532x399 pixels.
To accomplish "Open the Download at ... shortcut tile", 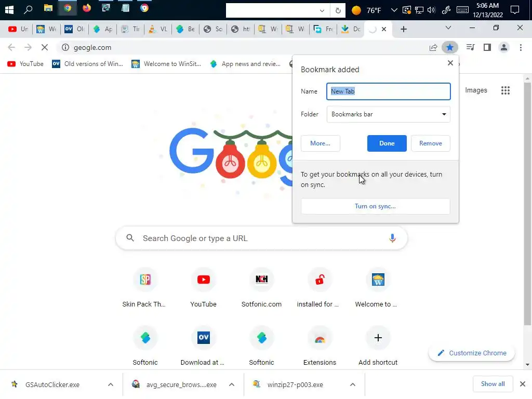I will 203,346.
